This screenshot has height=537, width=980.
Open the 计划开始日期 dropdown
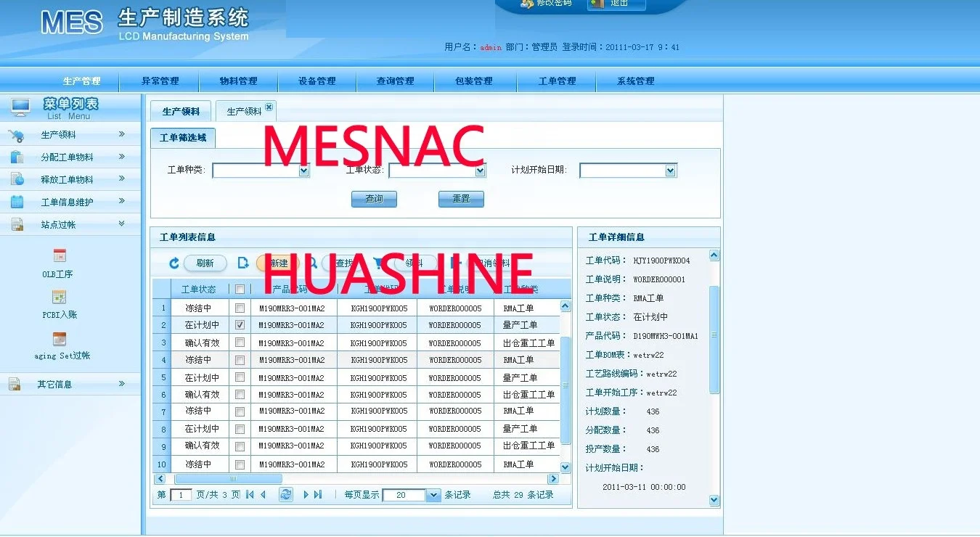click(628, 171)
